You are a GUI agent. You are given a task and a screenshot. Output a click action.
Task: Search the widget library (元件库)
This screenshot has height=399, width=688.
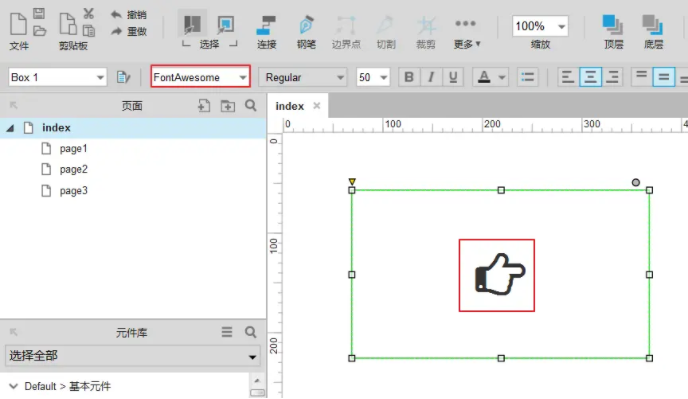click(x=251, y=332)
